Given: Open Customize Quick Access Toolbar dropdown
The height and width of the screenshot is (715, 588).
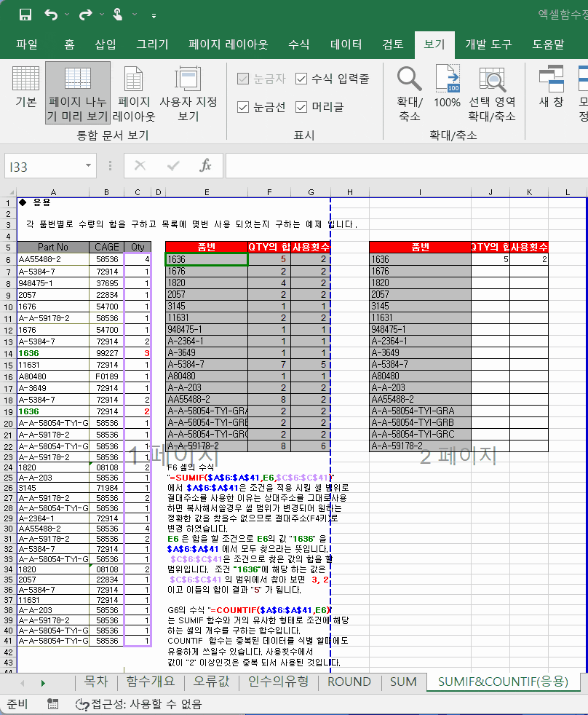Looking at the screenshot, I should point(154,15).
